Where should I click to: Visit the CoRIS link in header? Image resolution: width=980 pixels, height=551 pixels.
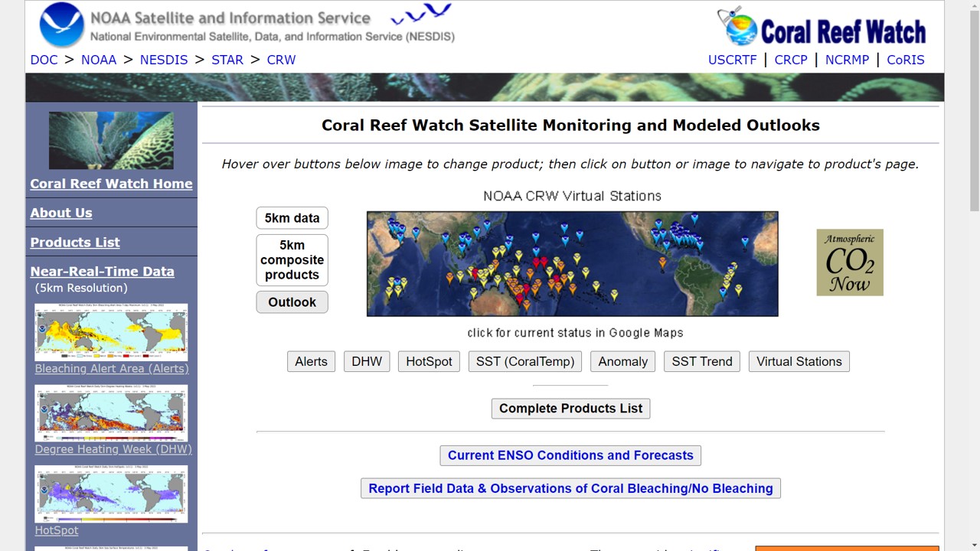[905, 60]
